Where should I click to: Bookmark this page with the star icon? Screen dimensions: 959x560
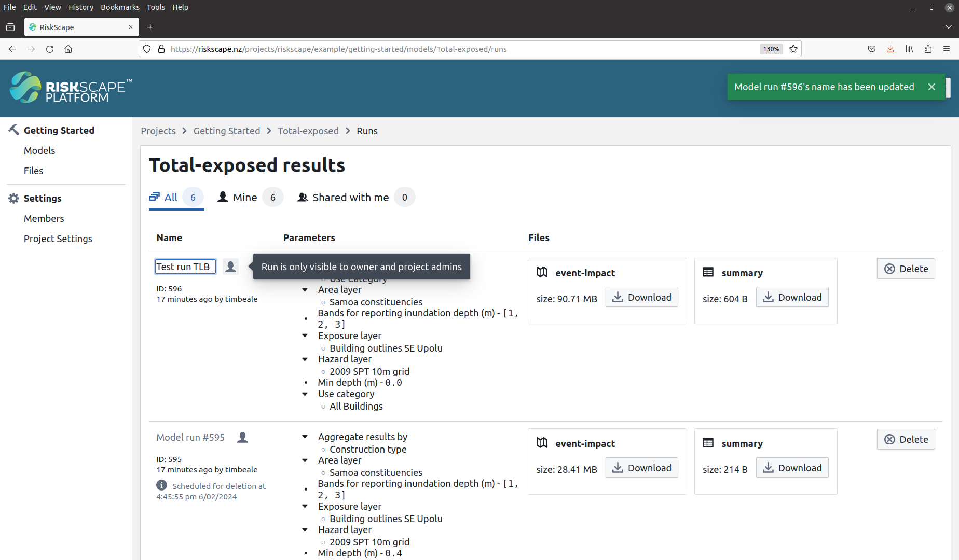pyautogui.click(x=793, y=49)
